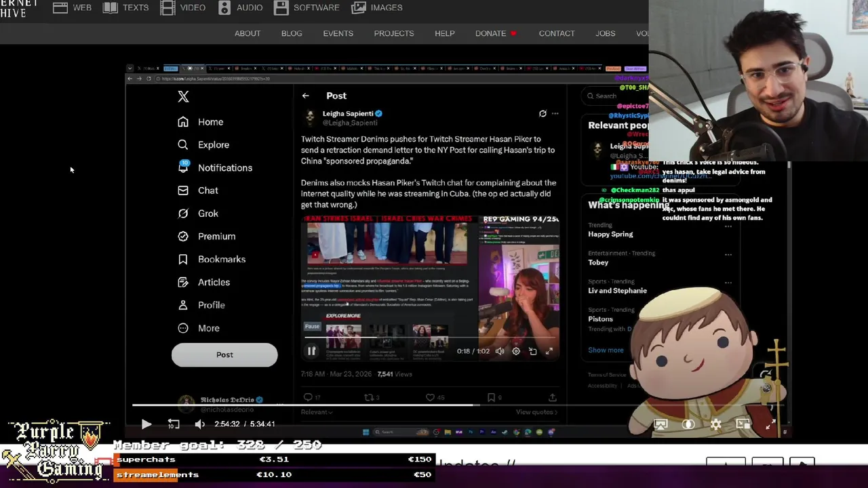The width and height of the screenshot is (868, 488).
Task: Click Show more trends link
Action: [606, 350]
